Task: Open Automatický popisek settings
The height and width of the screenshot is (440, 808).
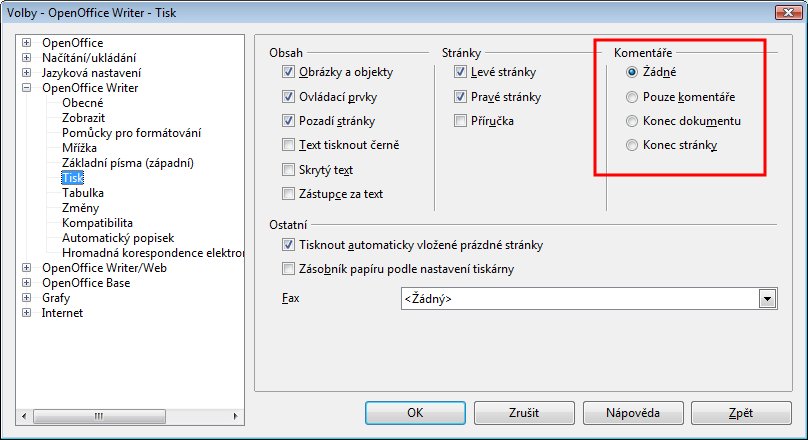Action: point(118,238)
